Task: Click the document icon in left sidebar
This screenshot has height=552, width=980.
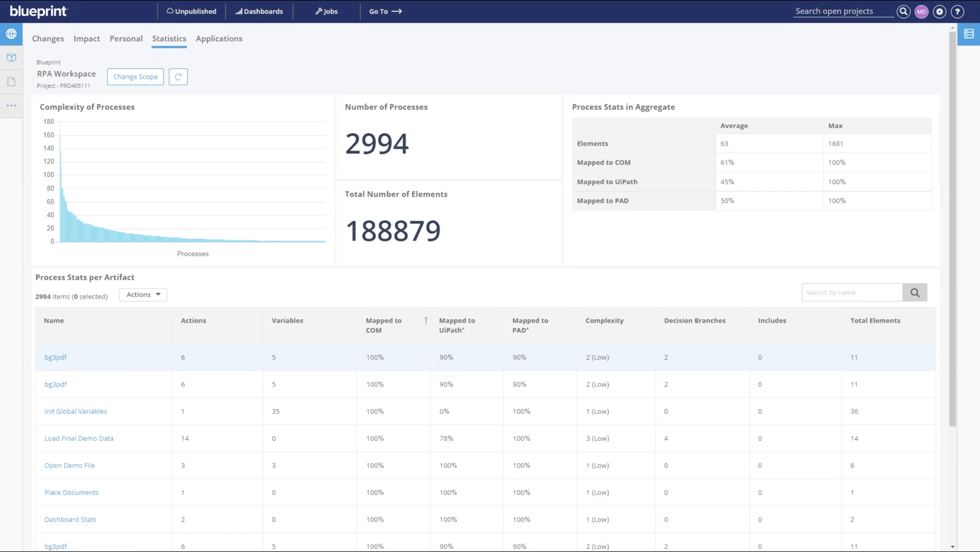Action: (11, 81)
